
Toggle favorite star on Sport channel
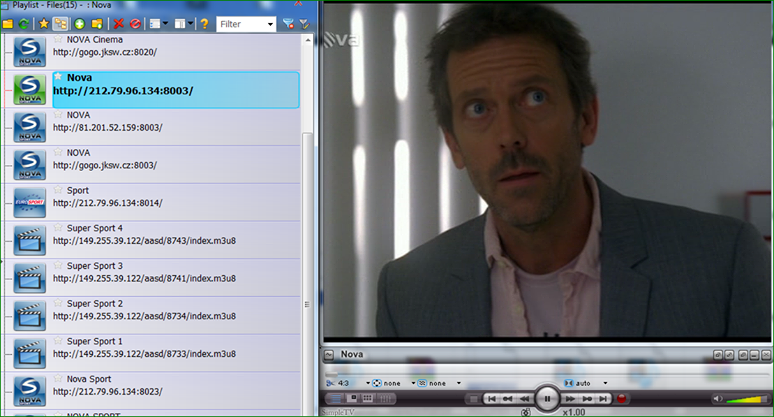[x=58, y=190]
